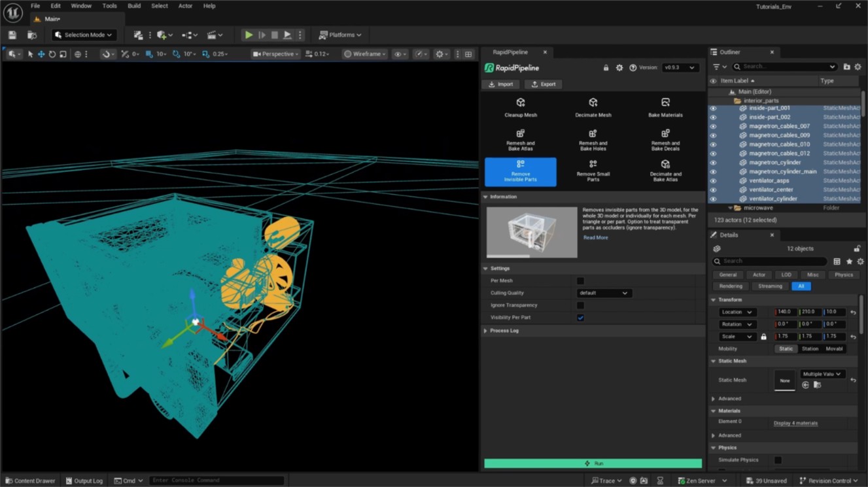Enable the Per Mesh checkbox
The height and width of the screenshot is (487, 868).
[x=580, y=280]
